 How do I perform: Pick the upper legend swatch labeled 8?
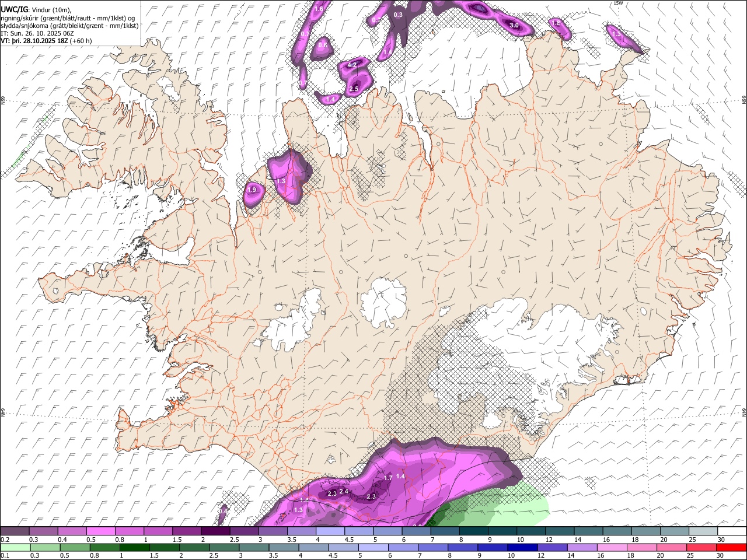474,531
